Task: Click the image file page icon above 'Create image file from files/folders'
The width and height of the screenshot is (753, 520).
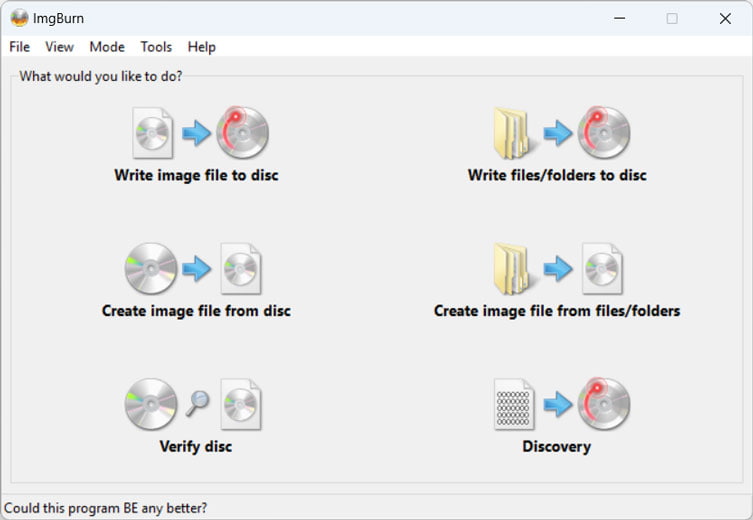Action: pos(603,268)
